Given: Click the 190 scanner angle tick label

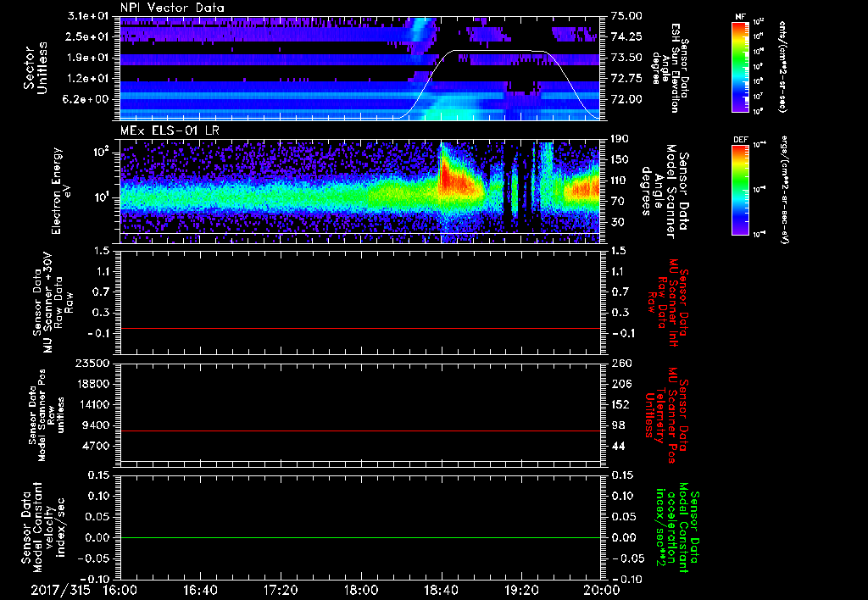Looking at the screenshot, I should click(620, 139).
